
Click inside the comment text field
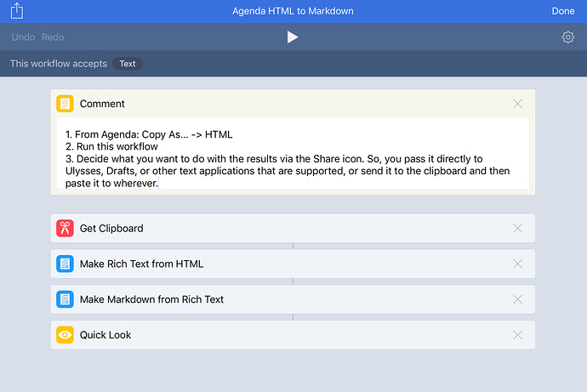[x=293, y=153]
